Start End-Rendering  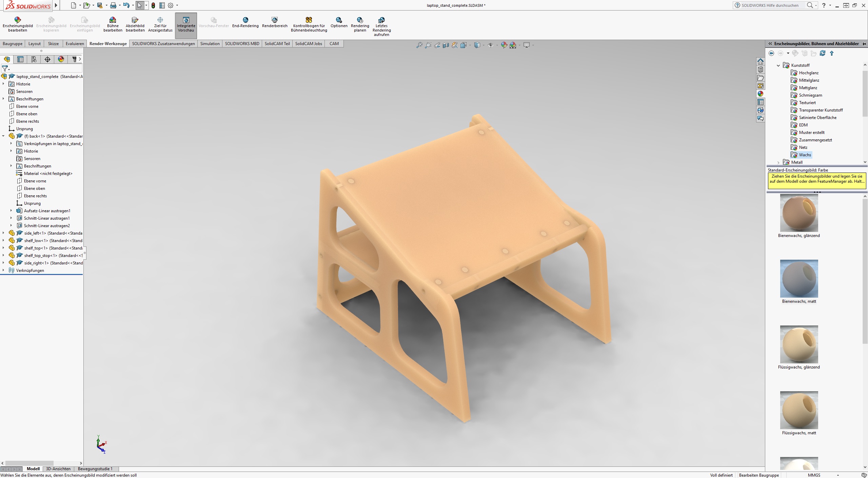(x=245, y=22)
